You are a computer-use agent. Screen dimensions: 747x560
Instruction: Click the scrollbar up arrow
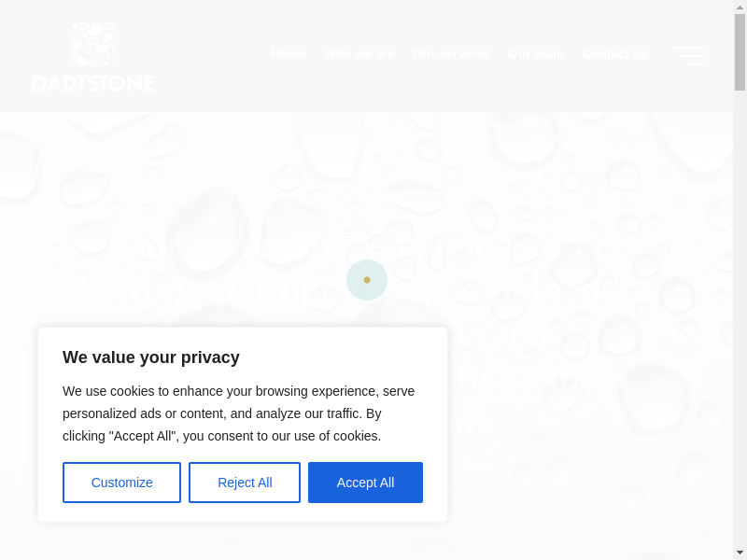point(740,7)
